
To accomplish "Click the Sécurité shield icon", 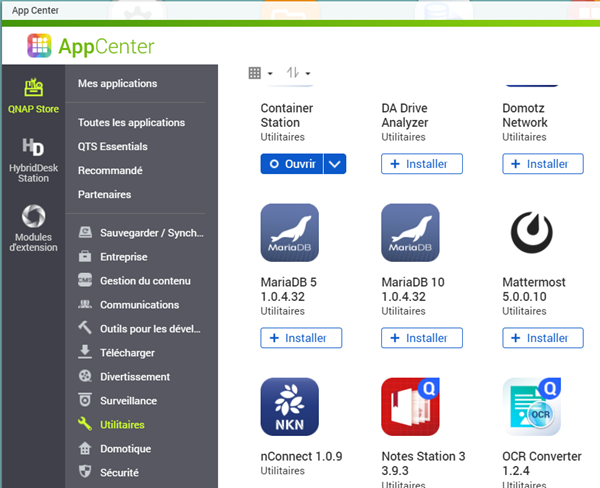I will [x=85, y=472].
